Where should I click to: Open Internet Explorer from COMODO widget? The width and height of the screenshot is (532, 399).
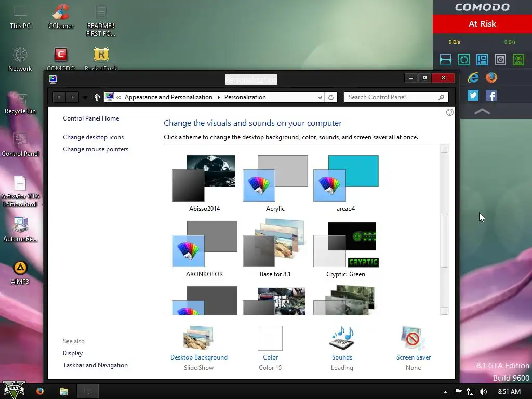tap(473, 78)
